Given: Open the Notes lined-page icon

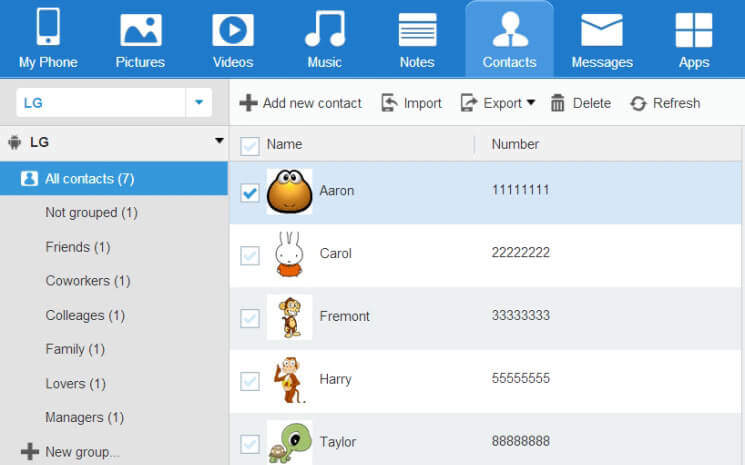Looking at the screenshot, I should (x=417, y=29).
